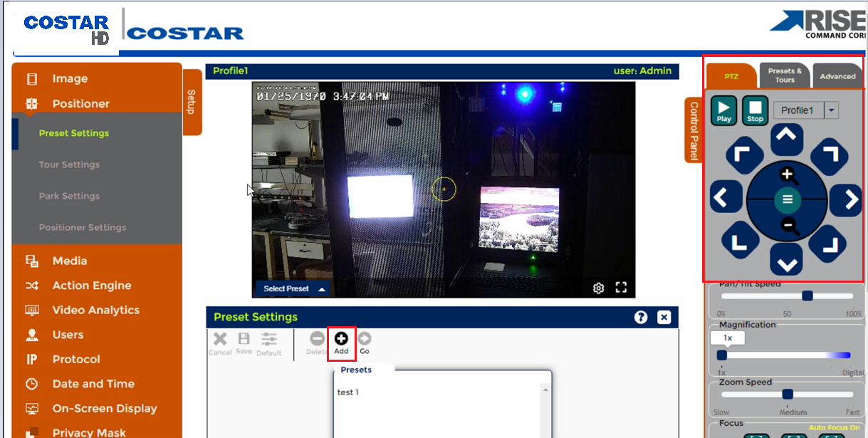The height and width of the screenshot is (438, 868).
Task: Click the Control Panel side tab
Action: click(x=694, y=130)
